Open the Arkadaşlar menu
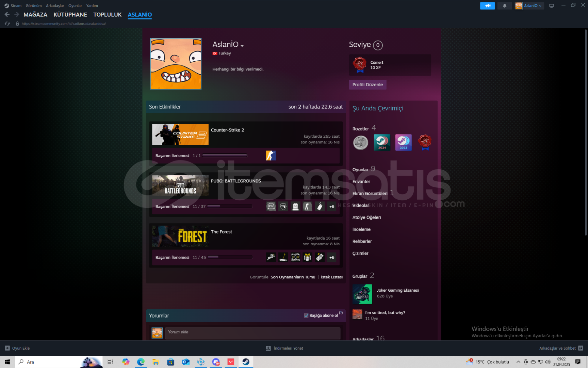Screen dimensions: 588x368 coord(55,6)
